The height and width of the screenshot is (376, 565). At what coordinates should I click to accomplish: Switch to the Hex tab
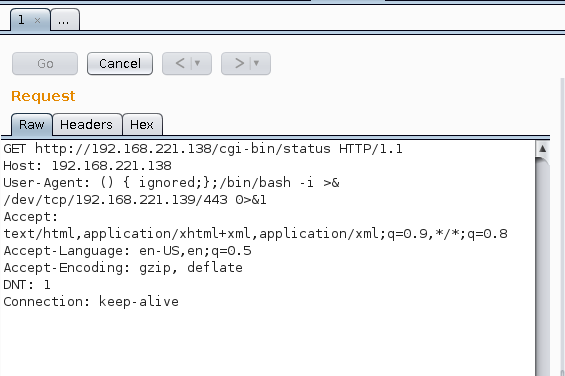(142, 125)
